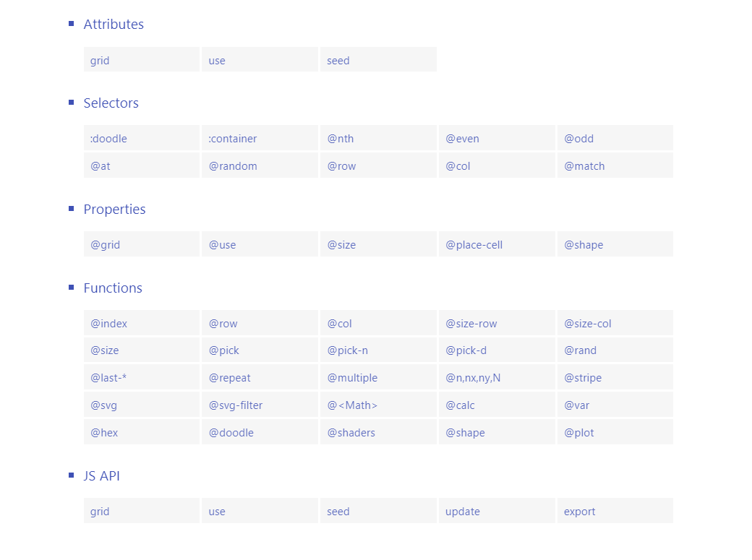Open the Properties section heading

[x=114, y=209]
